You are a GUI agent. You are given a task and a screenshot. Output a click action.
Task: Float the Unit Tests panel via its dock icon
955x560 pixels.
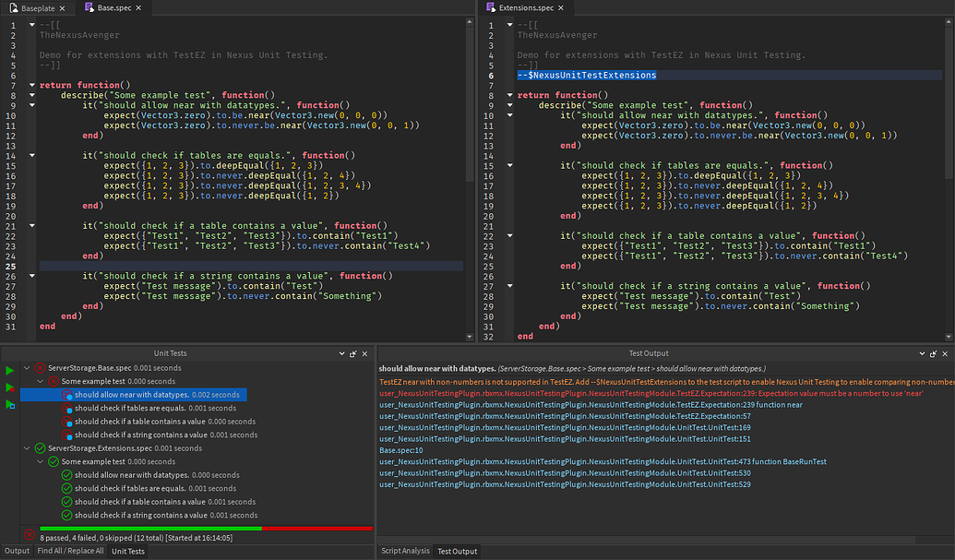[353, 353]
